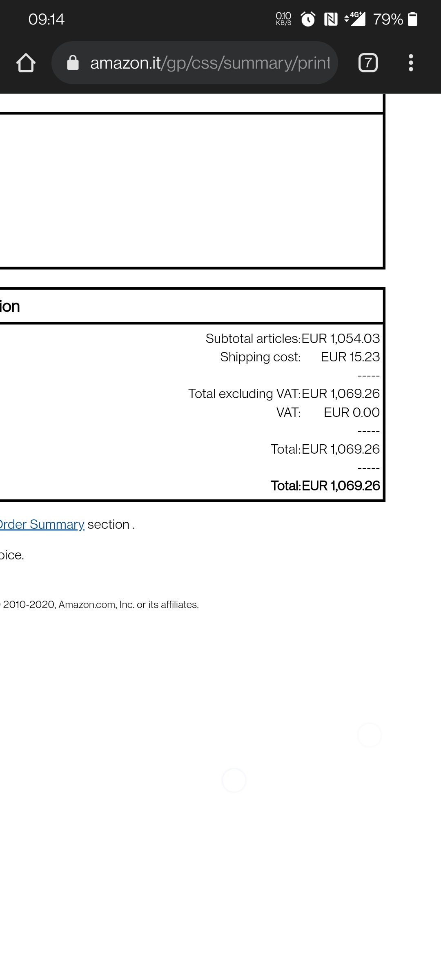Tap the non-bold Total EUR 1,069.26 line
This screenshot has height=980, width=441.
click(x=325, y=449)
